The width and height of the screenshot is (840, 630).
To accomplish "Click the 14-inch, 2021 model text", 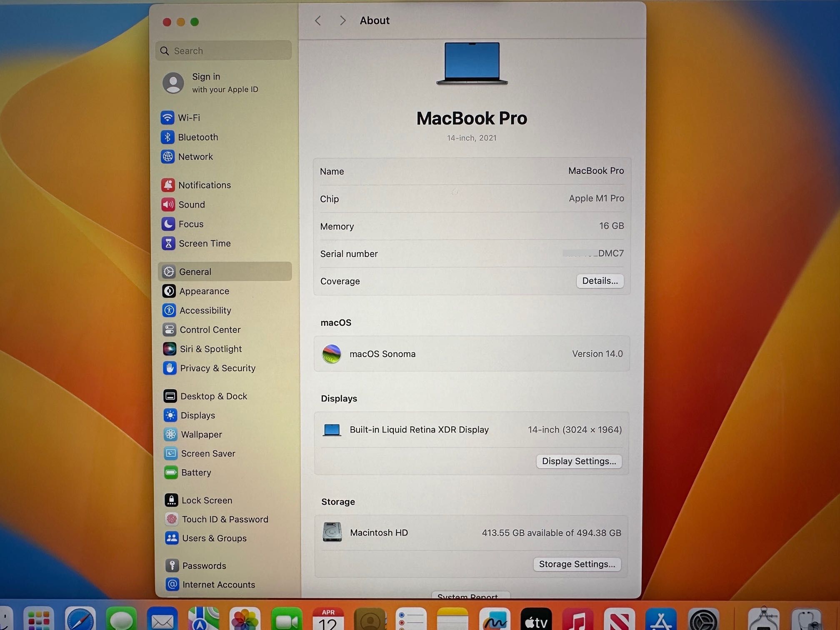I will pos(472,138).
